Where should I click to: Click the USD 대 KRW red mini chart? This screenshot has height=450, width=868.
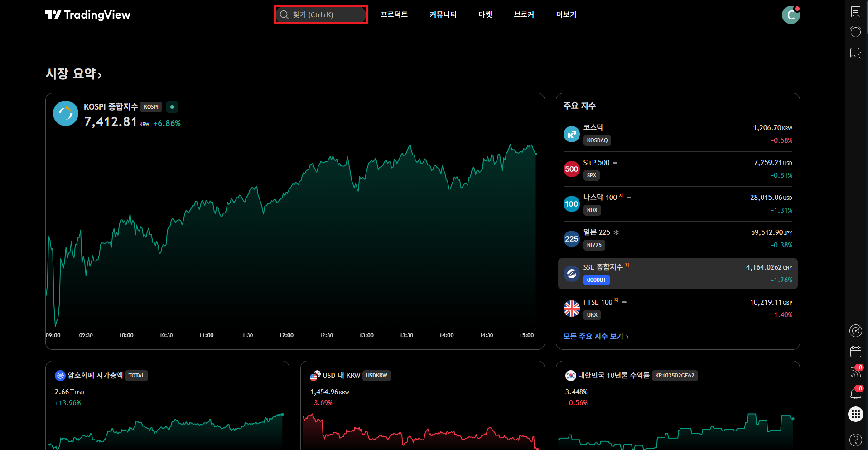421,431
